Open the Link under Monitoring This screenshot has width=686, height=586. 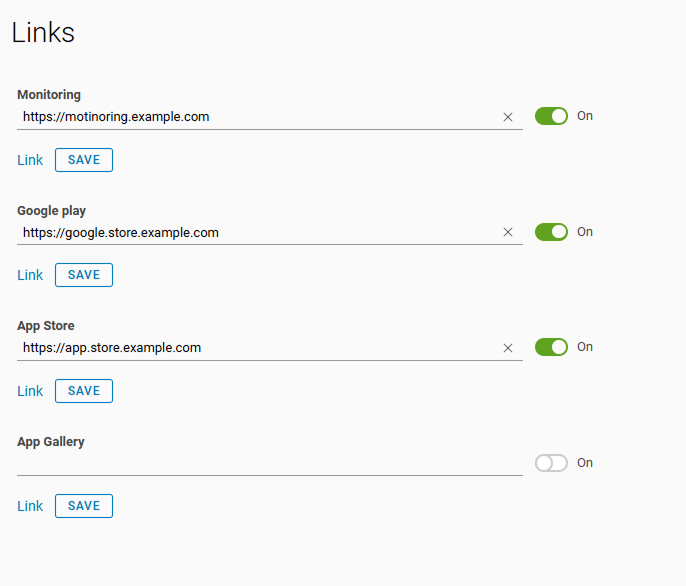[30, 160]
